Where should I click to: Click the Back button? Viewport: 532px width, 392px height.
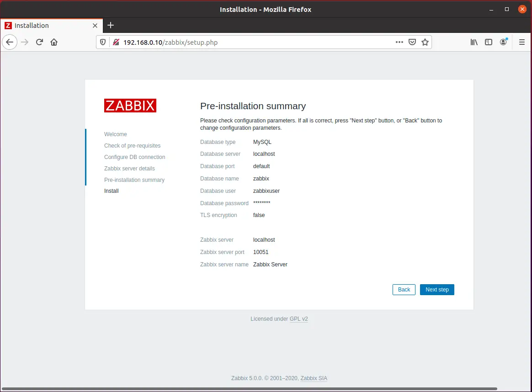click(404, 290)
